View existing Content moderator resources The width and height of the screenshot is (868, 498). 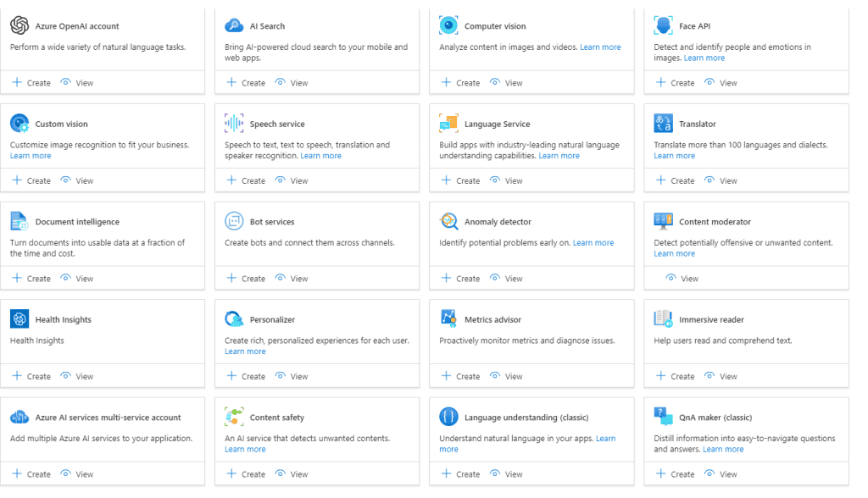[x=682, y=279]
